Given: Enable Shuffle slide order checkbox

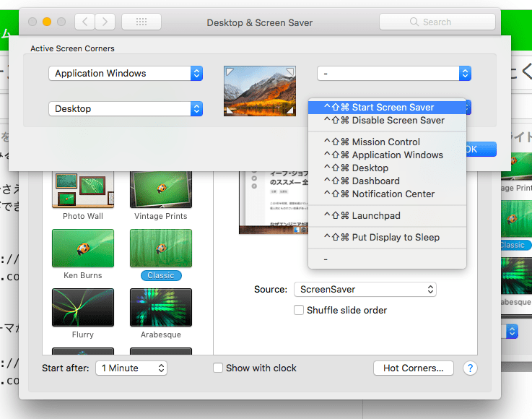Looking at the screenshot, I should click(x=299, y=310).
